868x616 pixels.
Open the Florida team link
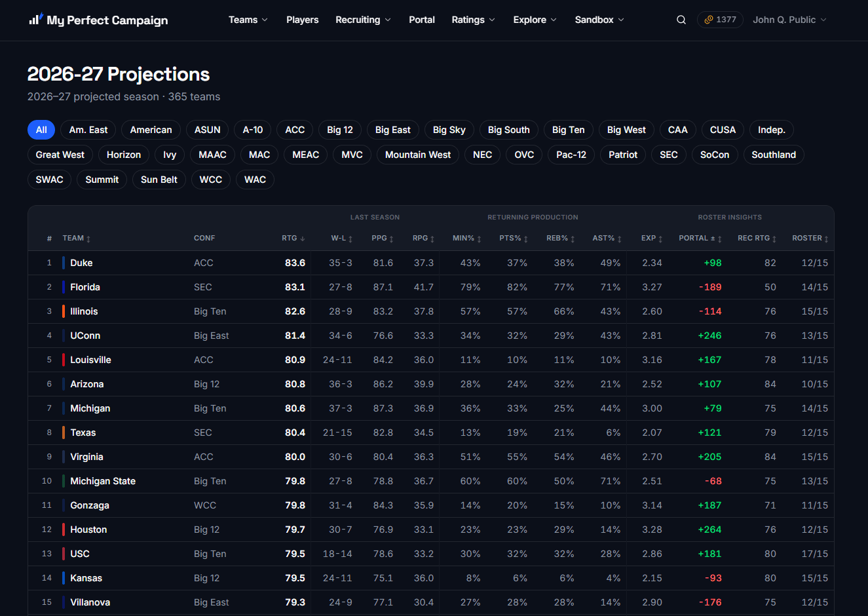pos(85,287)
